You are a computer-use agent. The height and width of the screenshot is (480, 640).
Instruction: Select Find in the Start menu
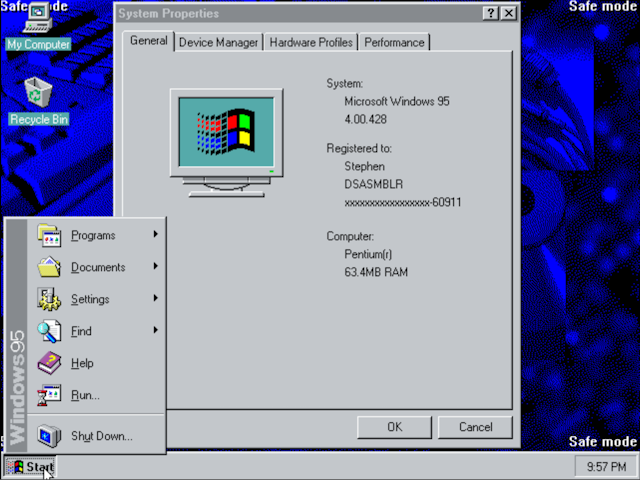pos(96,331)
